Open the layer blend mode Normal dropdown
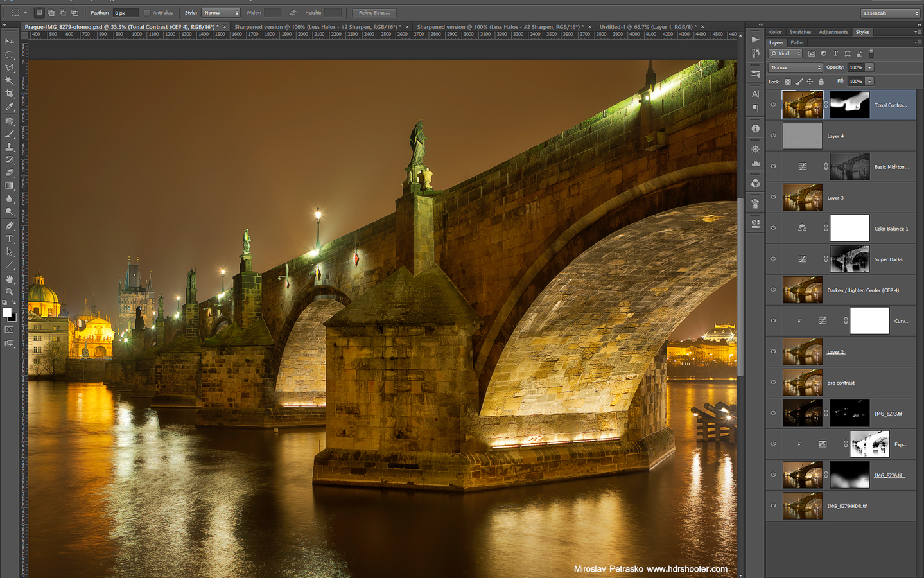The image size is (924, 578). 795,67
